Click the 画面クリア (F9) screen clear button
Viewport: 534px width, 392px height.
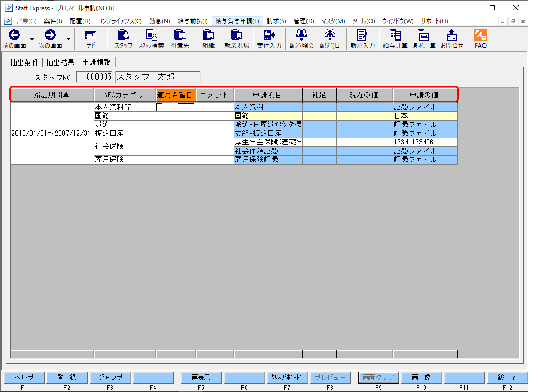(x=378, y=378)
